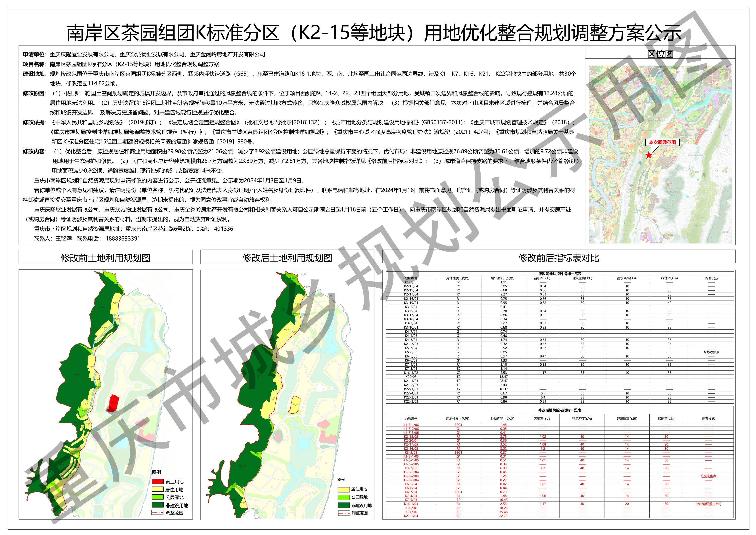Open the 修改后 land use plan map
756x535 pixels.
click(287, 394)
